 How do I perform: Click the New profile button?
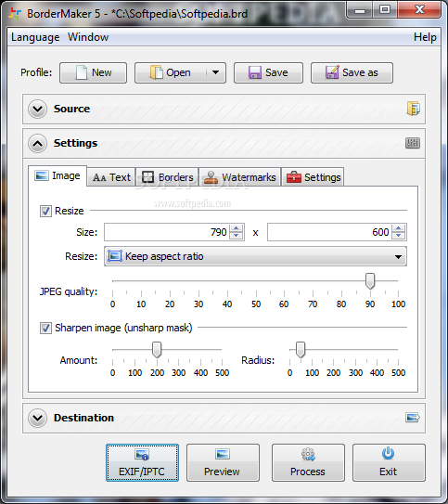93,73
